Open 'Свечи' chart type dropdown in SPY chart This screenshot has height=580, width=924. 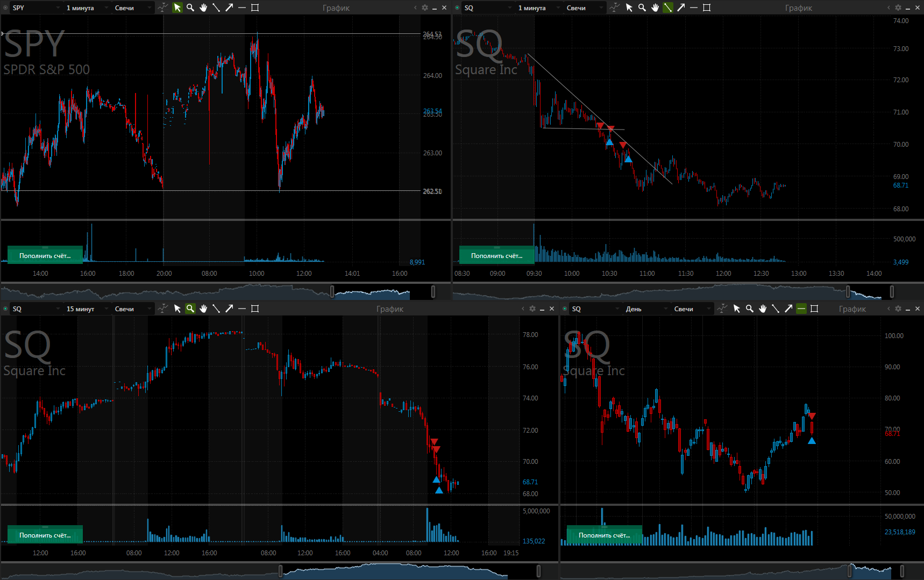pyautogui.click(x=133, y=8)
